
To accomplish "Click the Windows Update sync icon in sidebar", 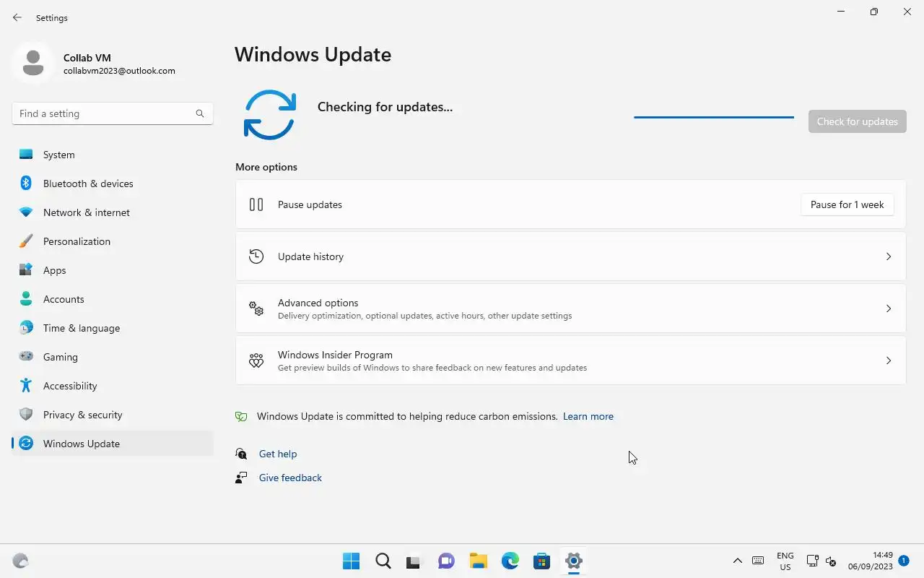I will tap(26, 444).
